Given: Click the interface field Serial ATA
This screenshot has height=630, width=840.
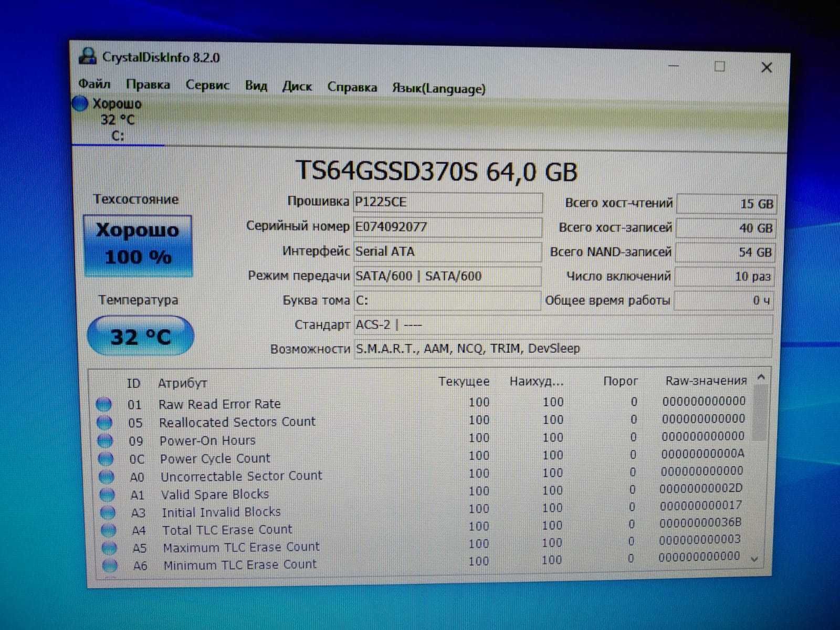Looking at the screenshot, I should coord(447,251).
